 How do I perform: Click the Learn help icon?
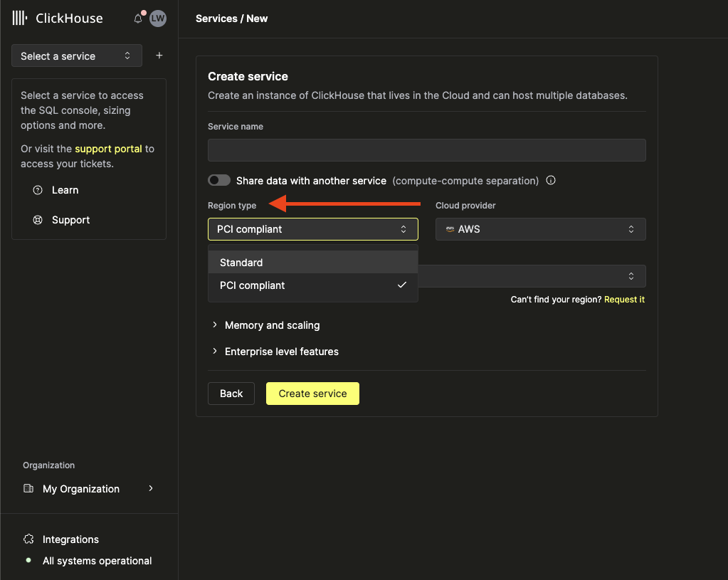[38, 190]
